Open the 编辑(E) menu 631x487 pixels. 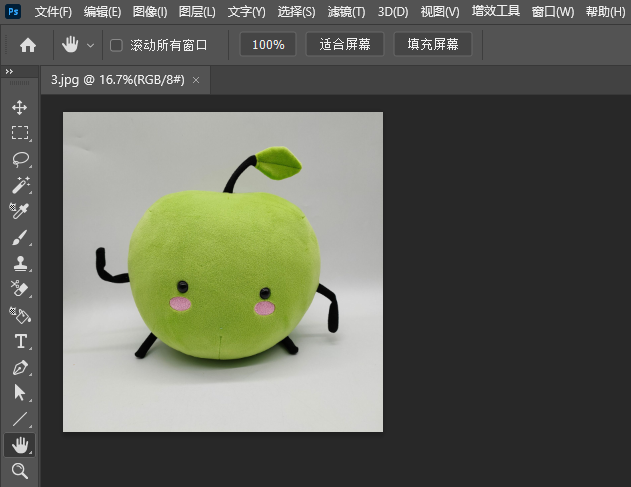[102, 12]
